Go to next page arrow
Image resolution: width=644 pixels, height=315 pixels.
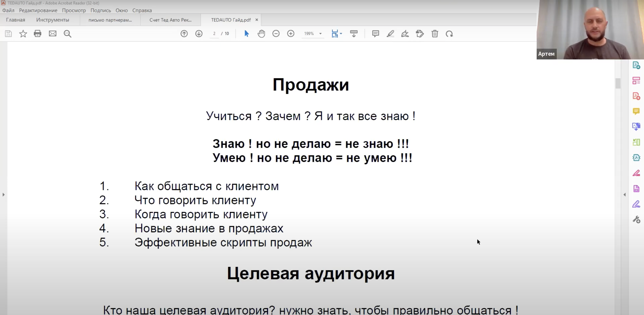click(x=199, y=34)
